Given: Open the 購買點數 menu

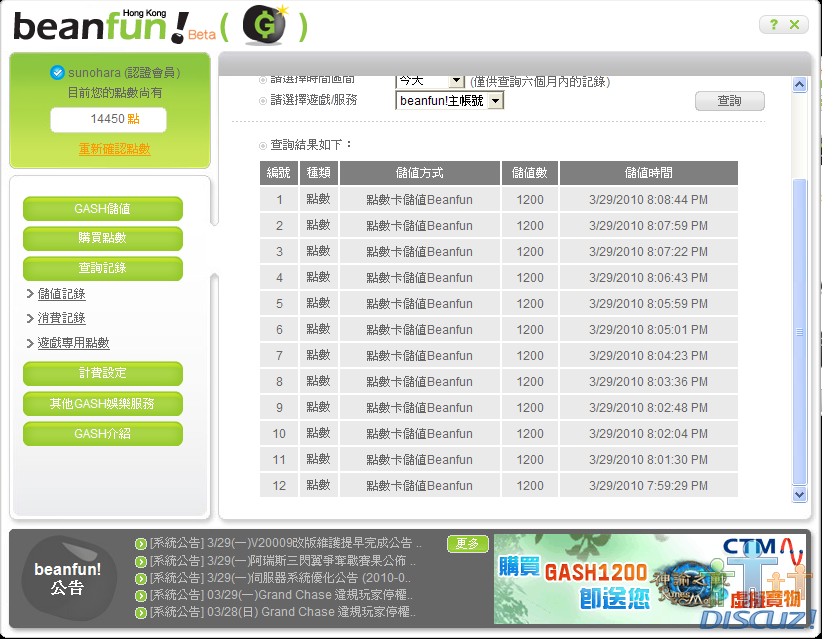Looking at the screenshot, I should pos(103,238).
